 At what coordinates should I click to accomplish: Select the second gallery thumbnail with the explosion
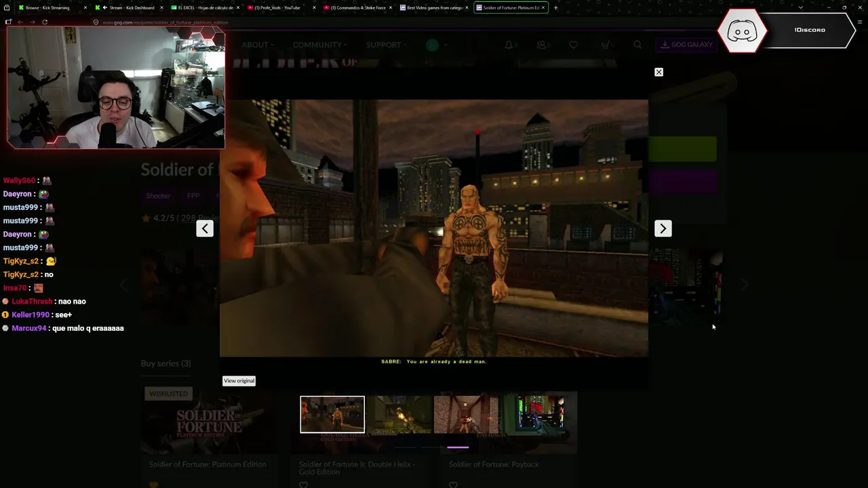(x=400, y=414)
